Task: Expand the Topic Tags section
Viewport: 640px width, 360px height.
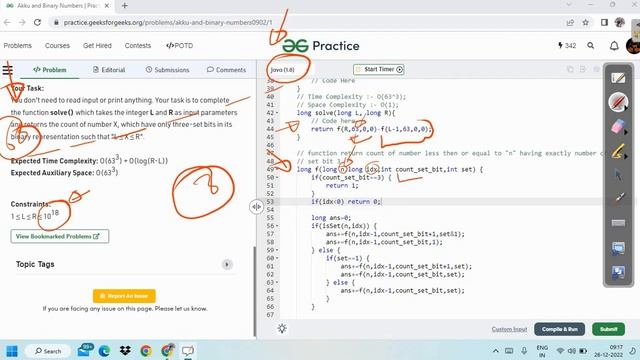Action: pyautogui.click(x=227, y=264)
